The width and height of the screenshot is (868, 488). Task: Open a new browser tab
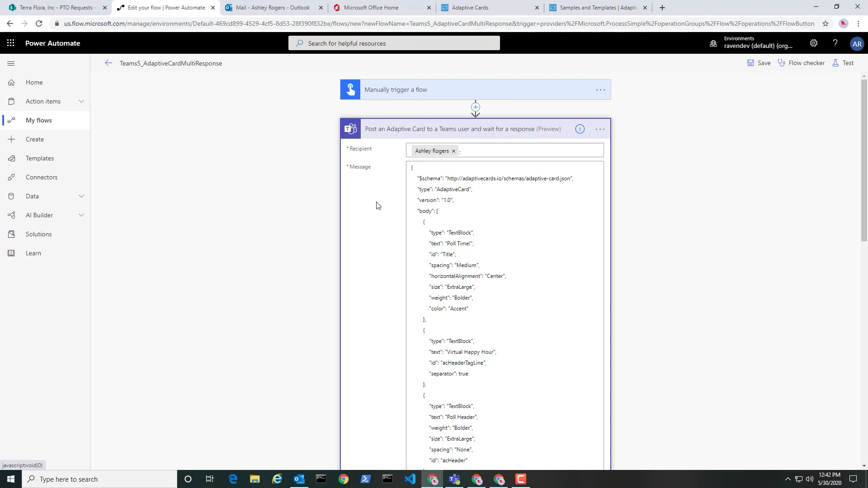[662, 8]
